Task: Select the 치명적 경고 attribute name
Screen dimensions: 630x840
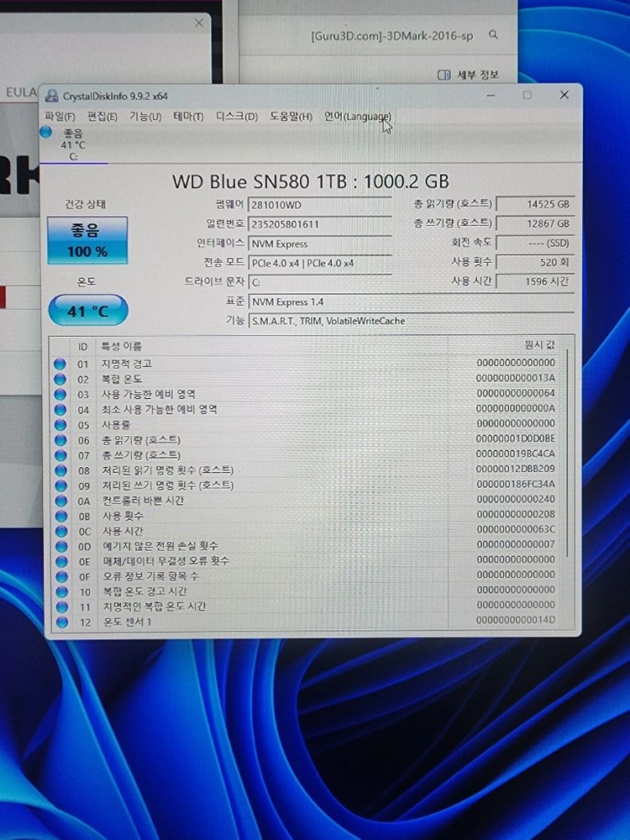Action: (x=127, y=364)
